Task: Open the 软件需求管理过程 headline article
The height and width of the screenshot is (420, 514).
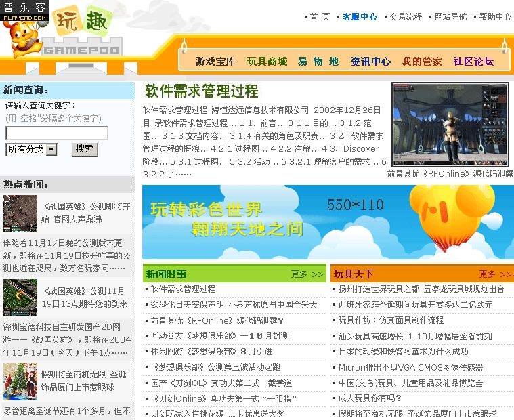Action: (202, 91)
